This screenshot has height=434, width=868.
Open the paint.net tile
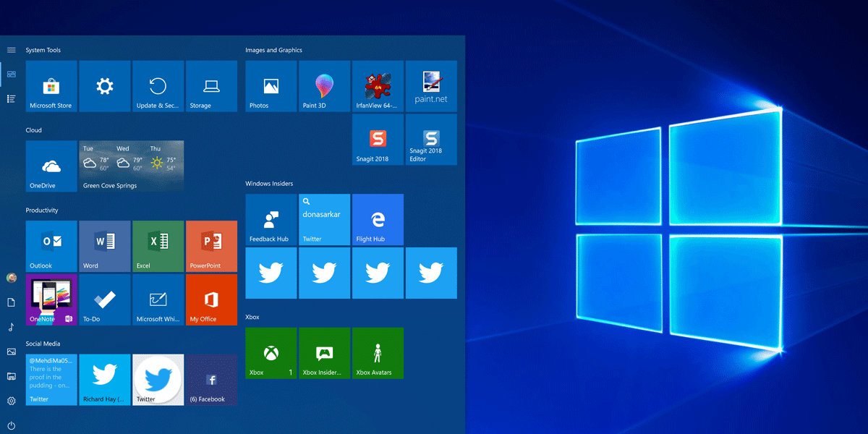(x=431, y=86)
